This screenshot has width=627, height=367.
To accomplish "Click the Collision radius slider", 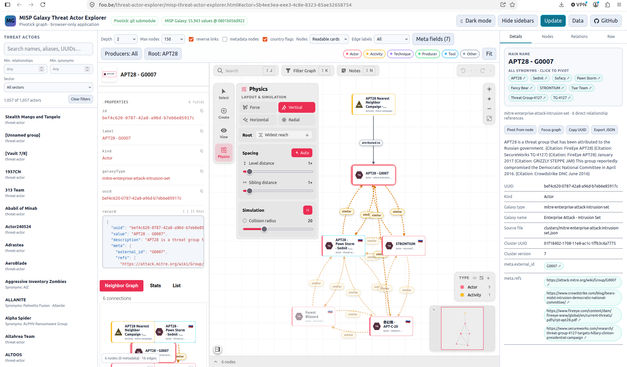I will 278,229.
